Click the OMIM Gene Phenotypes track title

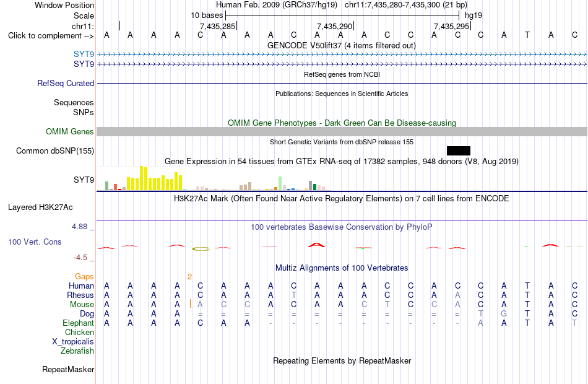(x=342, y=123)
